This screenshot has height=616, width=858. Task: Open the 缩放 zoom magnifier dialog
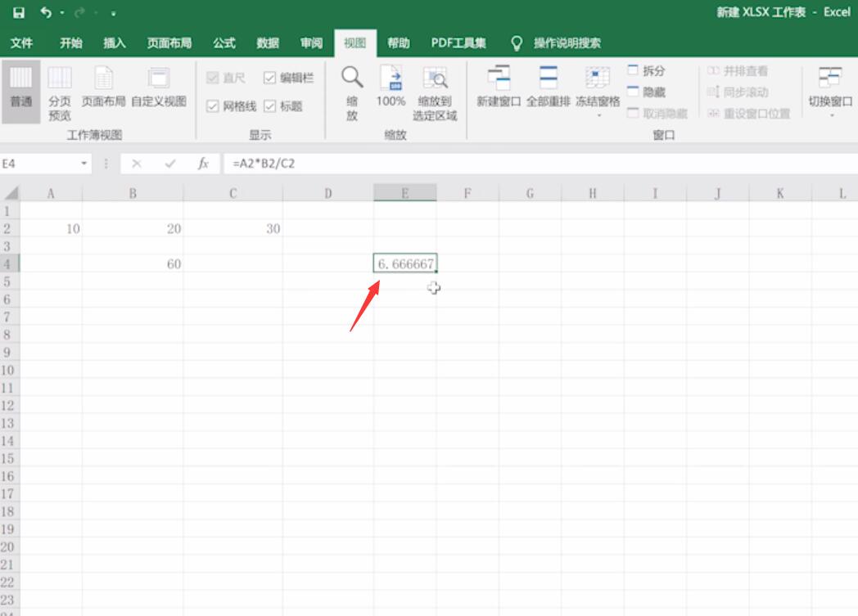click(352, 92)
